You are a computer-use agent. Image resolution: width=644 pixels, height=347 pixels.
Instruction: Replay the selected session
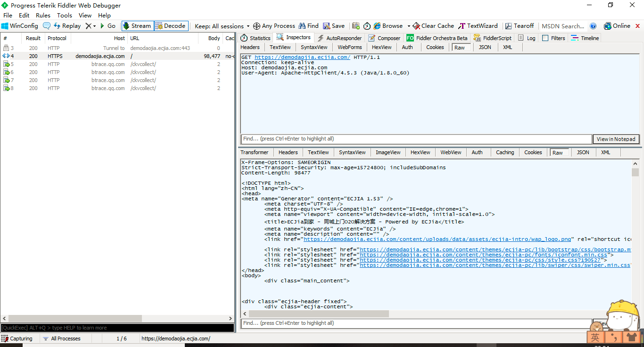(67, 26)
